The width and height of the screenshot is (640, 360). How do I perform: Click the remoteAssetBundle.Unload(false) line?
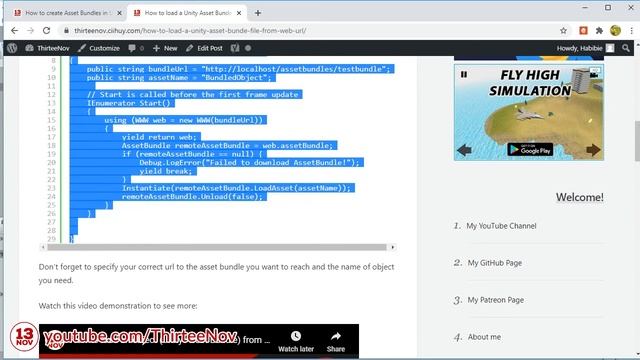coord(192,197)
